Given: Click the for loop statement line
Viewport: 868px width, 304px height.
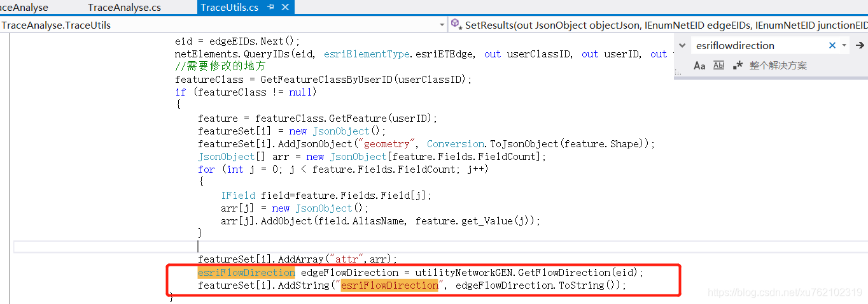Looking at the screenshot, I should (342, 169).
